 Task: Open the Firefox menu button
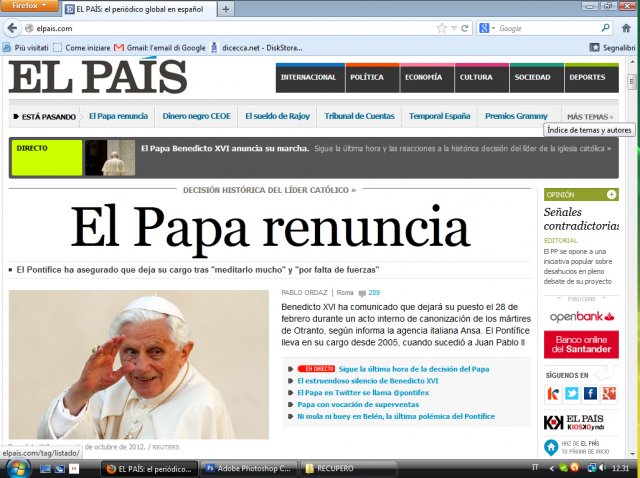point(29,6)
